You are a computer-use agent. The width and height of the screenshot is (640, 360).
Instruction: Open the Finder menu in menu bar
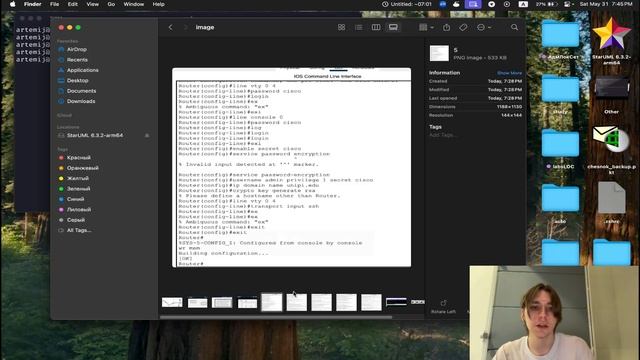[33, 4]
